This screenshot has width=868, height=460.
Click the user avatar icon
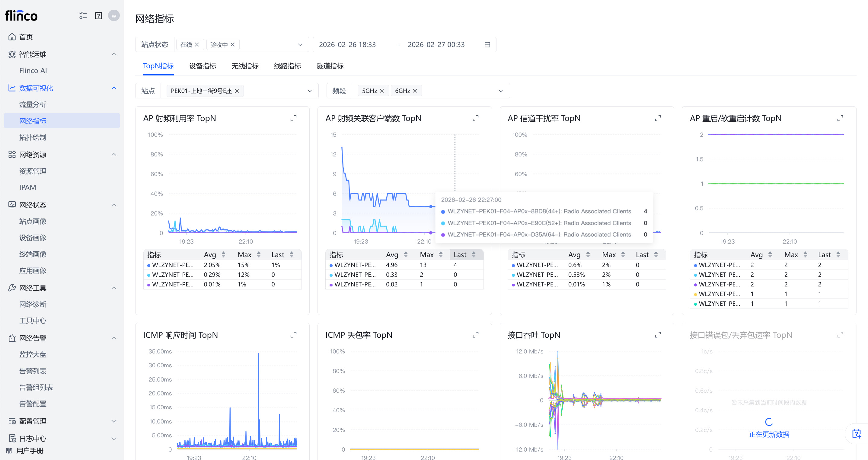pyautogui.click(x=113, y=15)
